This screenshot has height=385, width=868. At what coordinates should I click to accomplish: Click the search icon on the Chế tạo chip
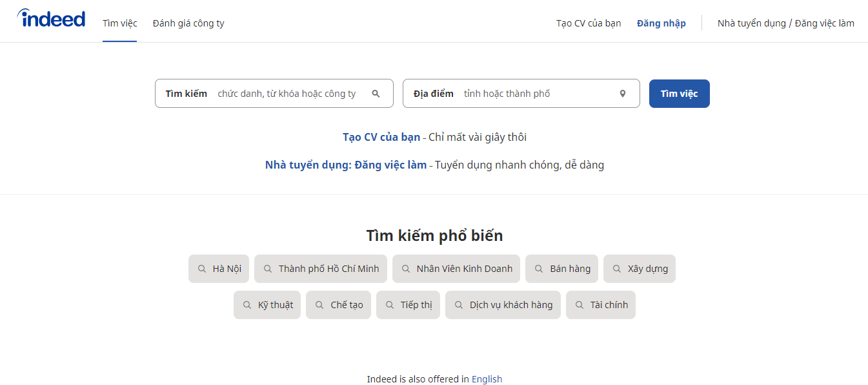[x=319, y=305]
